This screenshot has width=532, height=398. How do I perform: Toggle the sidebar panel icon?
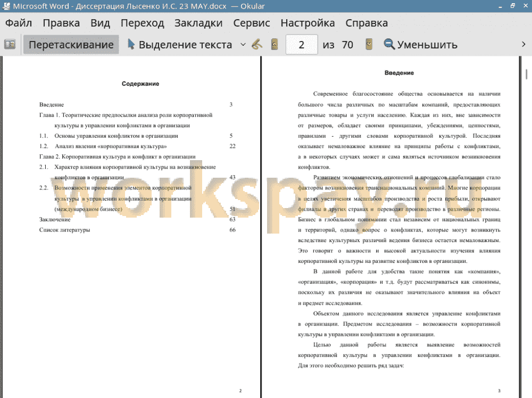point(10,45)
